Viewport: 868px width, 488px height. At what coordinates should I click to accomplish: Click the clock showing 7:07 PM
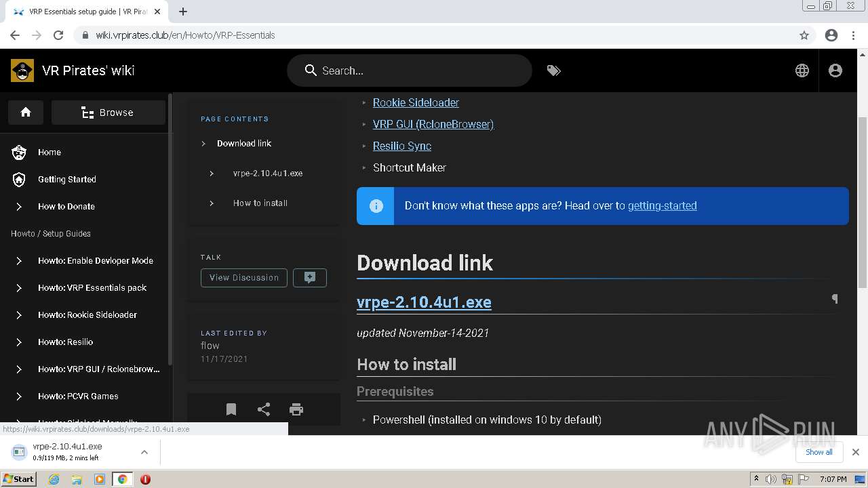pyautogui.click(x=833, y=479)
